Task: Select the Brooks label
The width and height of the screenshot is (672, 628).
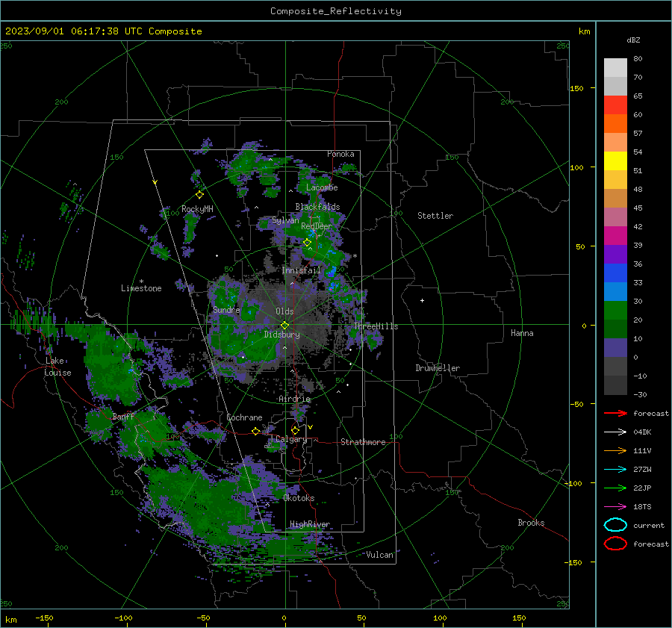Action: coord(531,523)
